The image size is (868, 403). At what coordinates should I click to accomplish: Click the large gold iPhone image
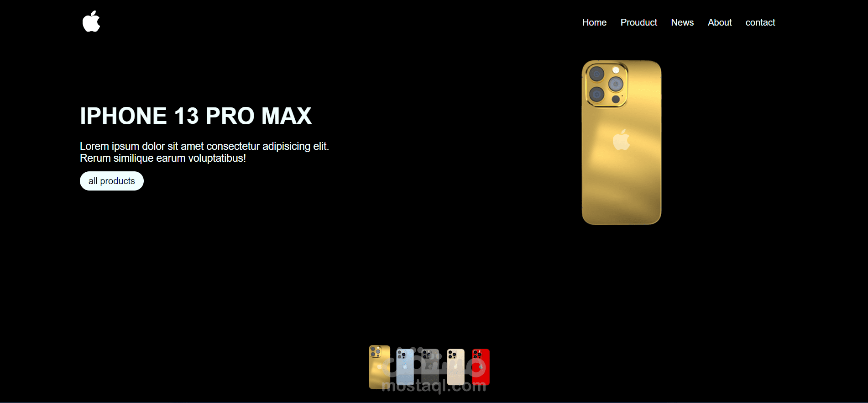click(x=622, y=143)
